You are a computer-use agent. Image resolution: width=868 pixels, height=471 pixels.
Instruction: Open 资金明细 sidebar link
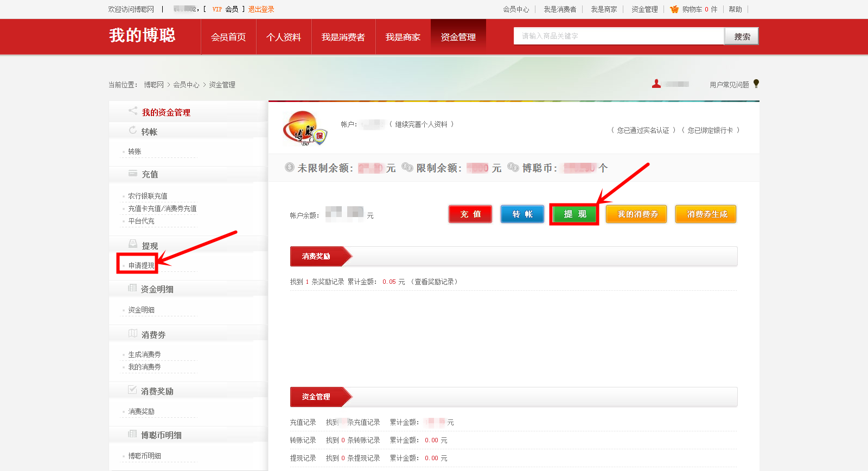(141, 310)
